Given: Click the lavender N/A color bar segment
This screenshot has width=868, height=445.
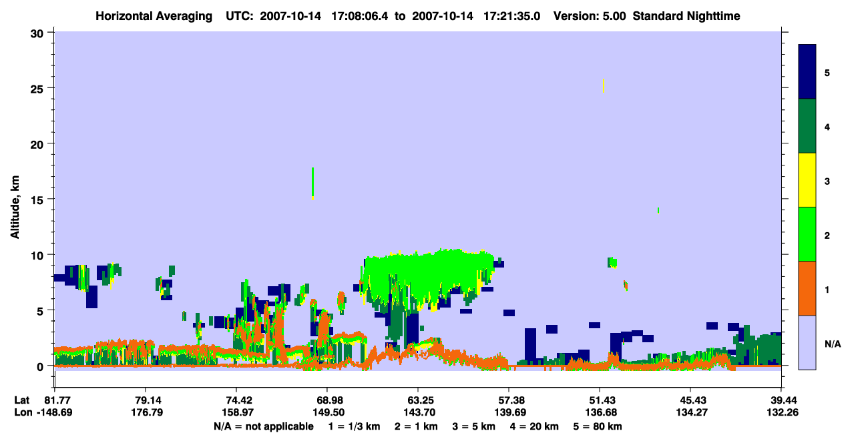Looking at the screenshot, I should pos(808,342).
